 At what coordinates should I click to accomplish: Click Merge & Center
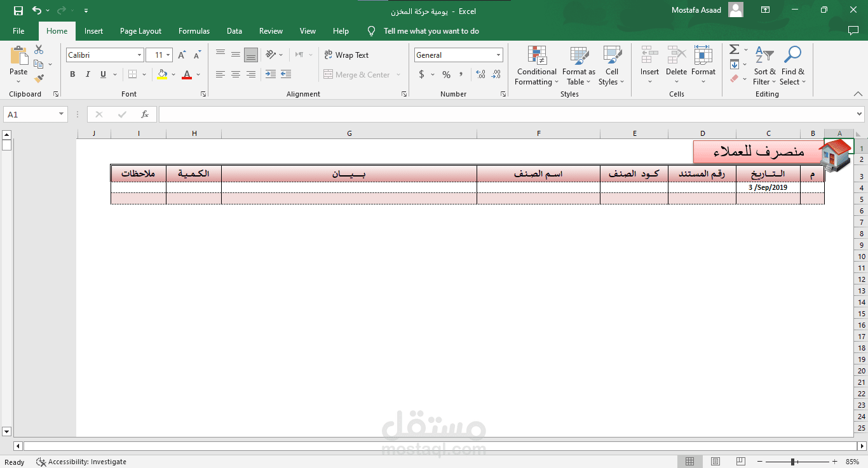pos(357,74)
